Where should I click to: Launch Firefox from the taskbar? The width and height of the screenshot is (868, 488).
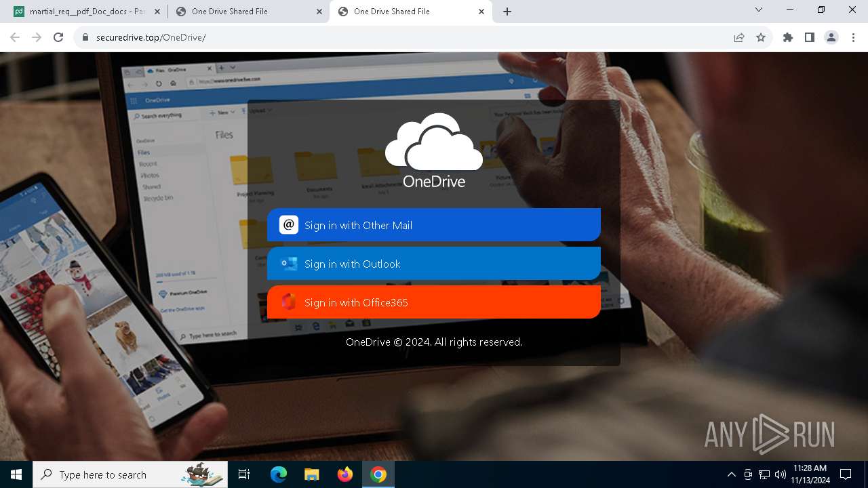click(344, 474)
